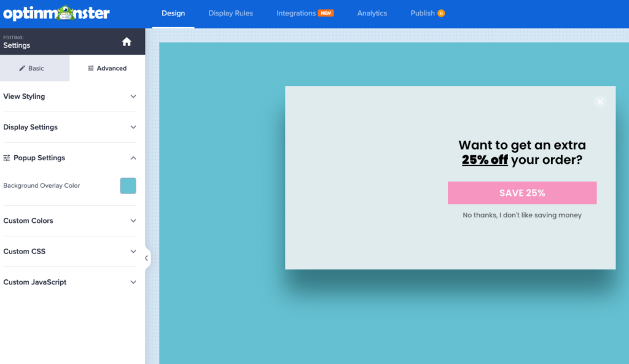Open the Background Overlay Color swatch

pyautogui.click(x=128, y=185)
